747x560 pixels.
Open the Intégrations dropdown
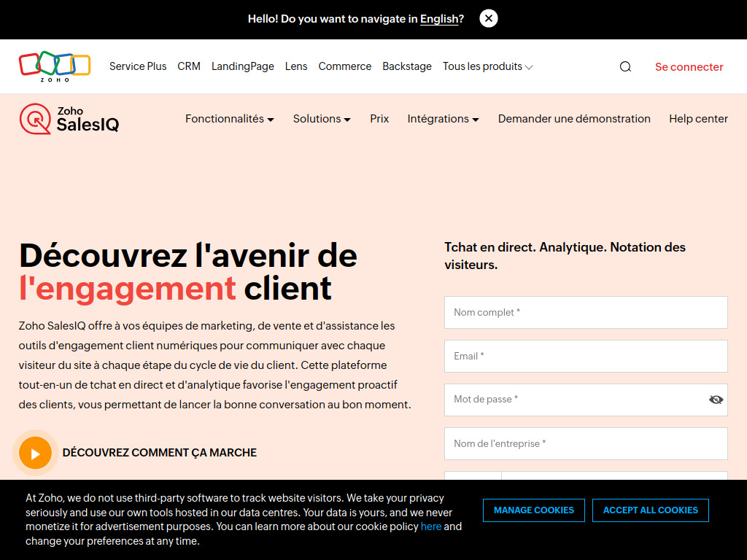pyautogui.click(x=443, y=119)
